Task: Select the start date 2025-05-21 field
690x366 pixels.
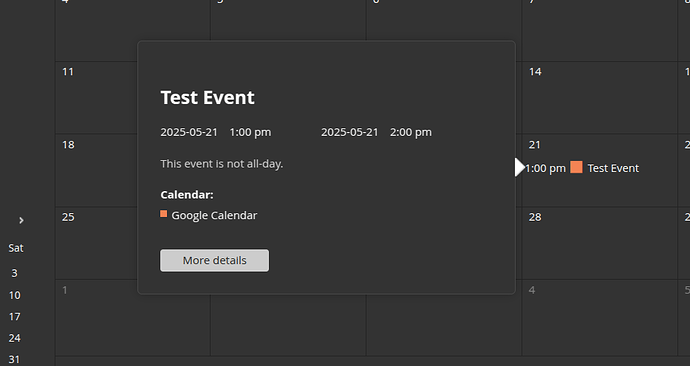Action: tap(189, 132)
